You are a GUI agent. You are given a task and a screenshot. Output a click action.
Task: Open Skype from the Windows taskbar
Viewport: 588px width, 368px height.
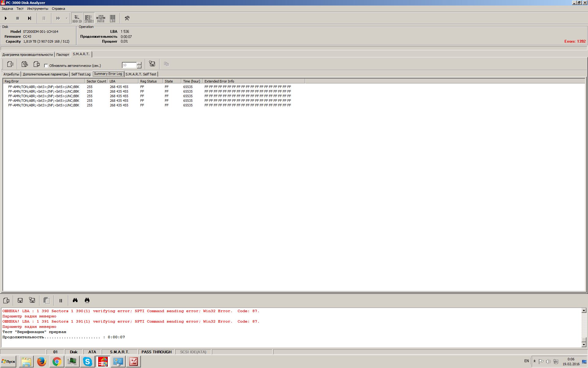click(x=88, y=362)
